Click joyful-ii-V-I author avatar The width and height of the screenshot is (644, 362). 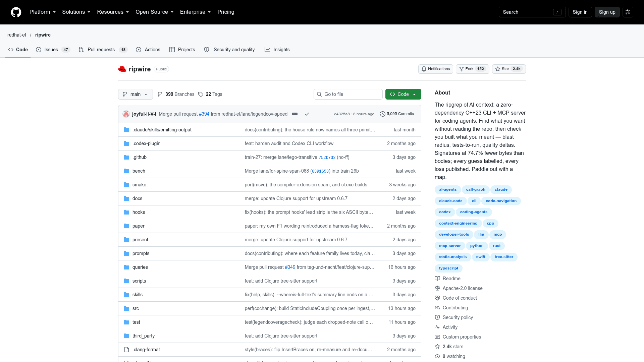click(126, 114)
